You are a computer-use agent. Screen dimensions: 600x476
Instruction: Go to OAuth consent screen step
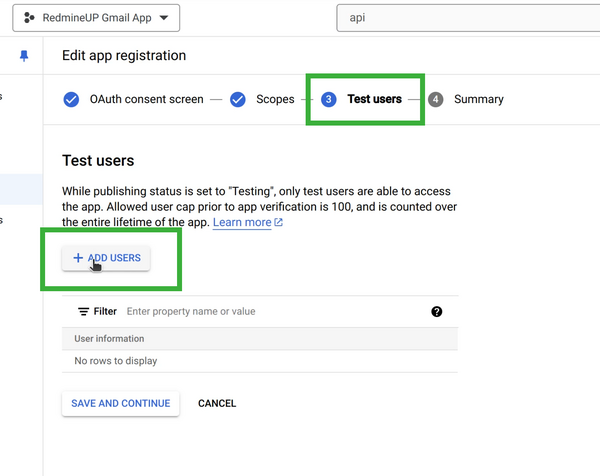click(x=146, y=99)
